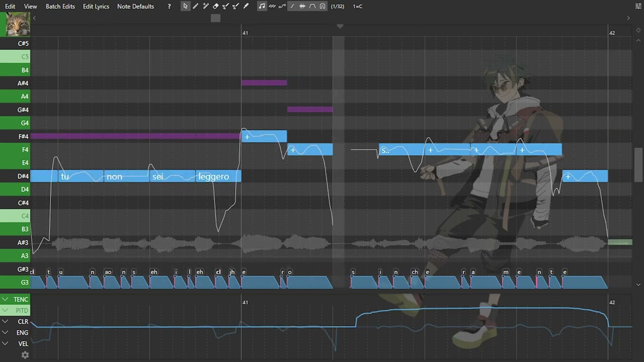
Task: Expand the TENC expression chevron
Action: pos(5,299)
